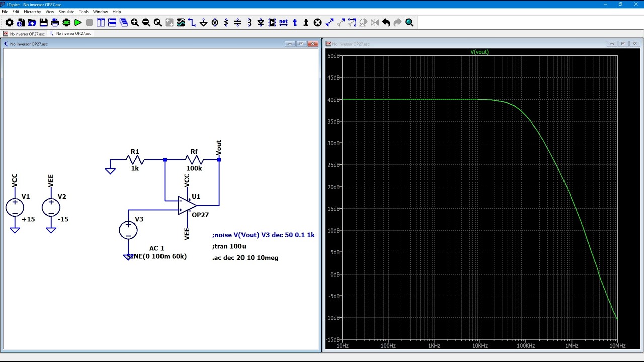Click the AC 1 label
Screen dimensions: 644x362
156,248
